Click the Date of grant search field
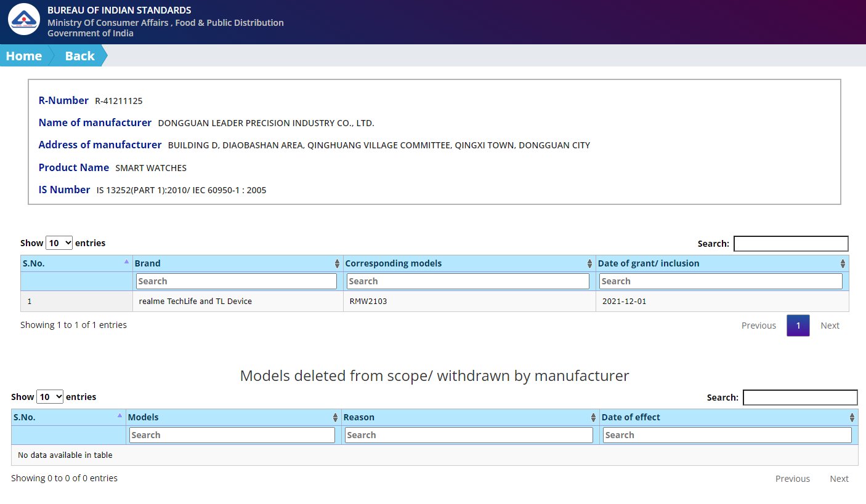 coord(721,281)
